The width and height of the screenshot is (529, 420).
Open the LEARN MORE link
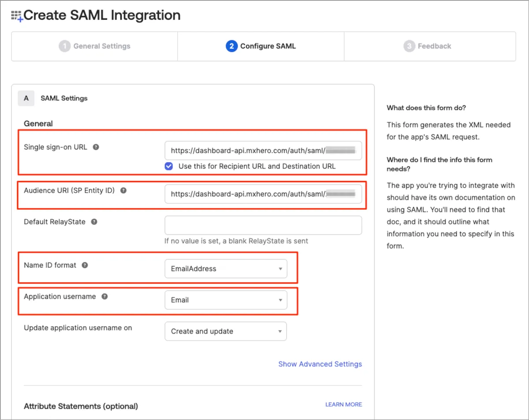[x=343, y=405]
